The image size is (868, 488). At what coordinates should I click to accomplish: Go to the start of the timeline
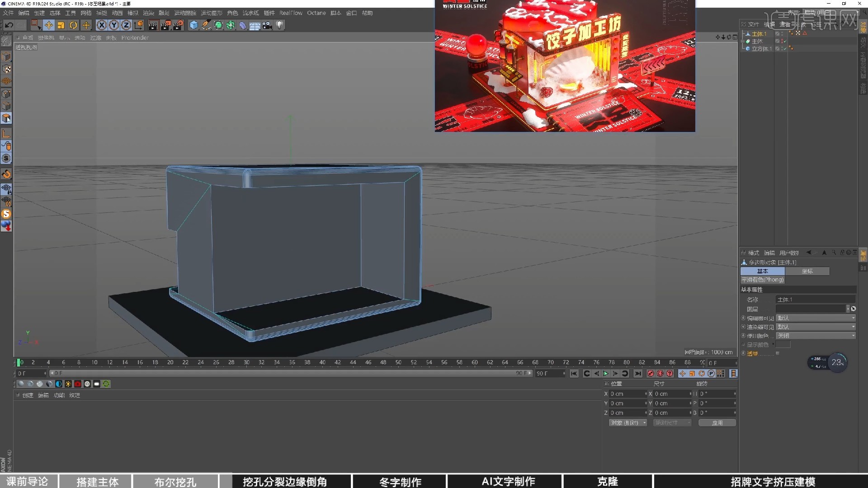click(x=574, y=374)
